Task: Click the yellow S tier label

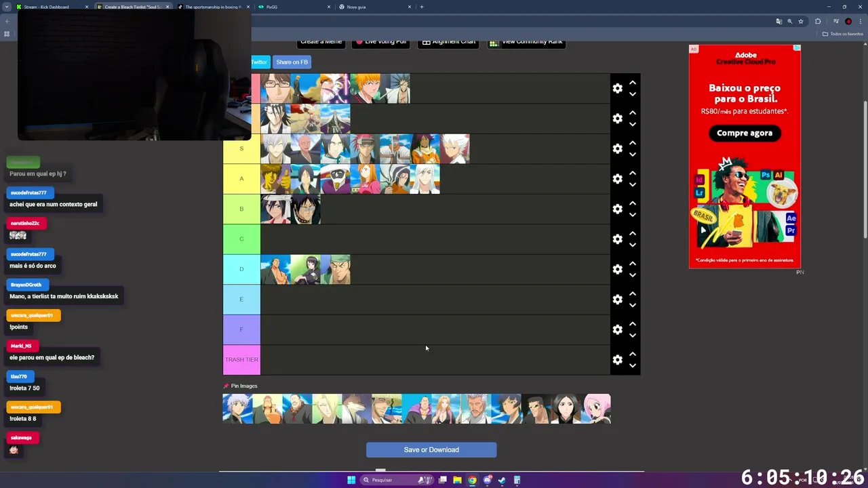Action: 241,148
